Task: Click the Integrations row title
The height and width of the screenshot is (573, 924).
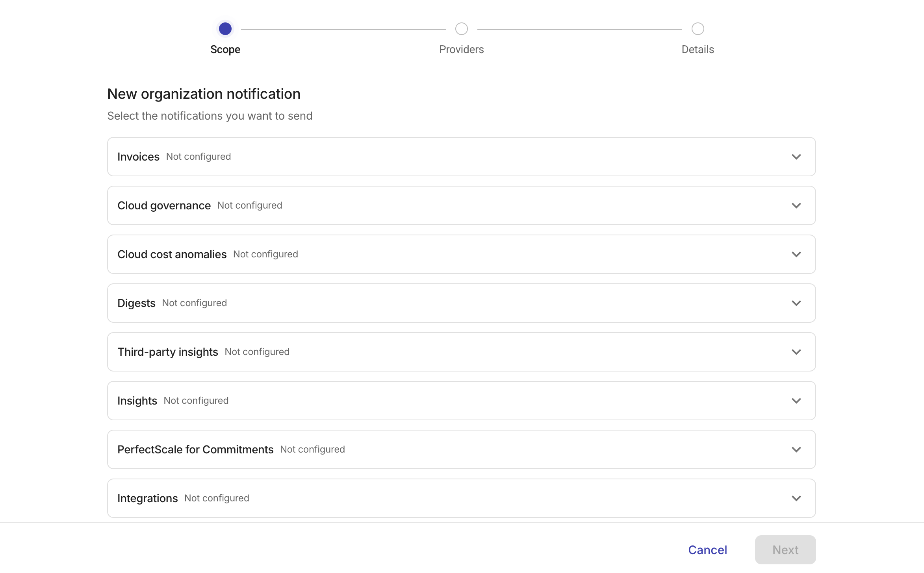Action: (x=148, y=498)
